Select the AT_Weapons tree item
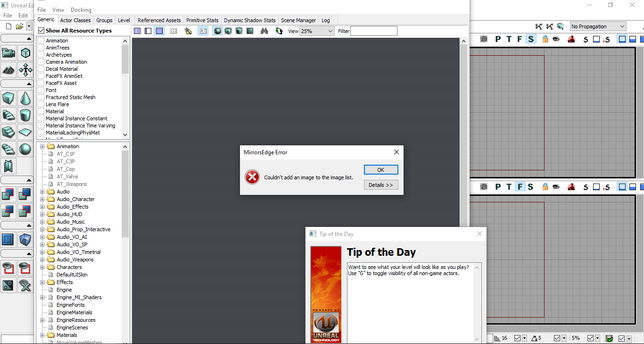Viewport: 644px width, 344px height. (x=72, y=184)
